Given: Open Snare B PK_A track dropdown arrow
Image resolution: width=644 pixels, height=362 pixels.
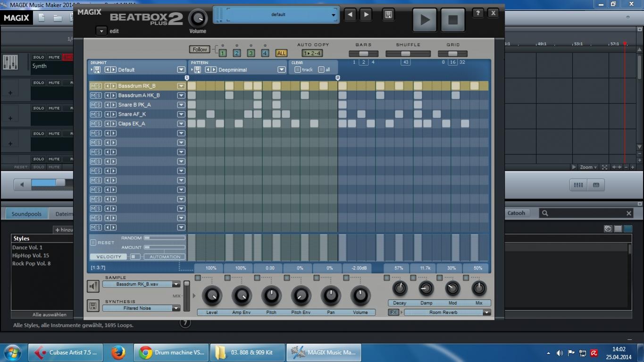Looking at the screenshot, I should (181, 105).
